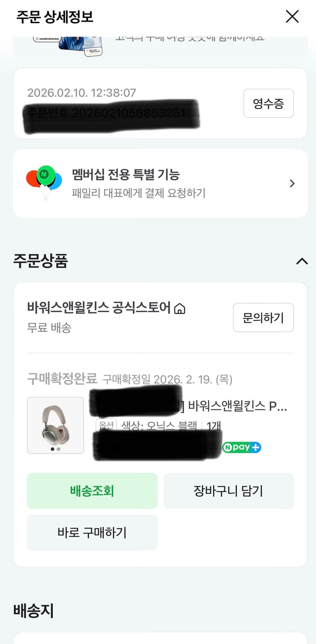The image size is (316, 644).
Task: Tap the 장바구니 담기 cart button
Action: coord(229,491)
